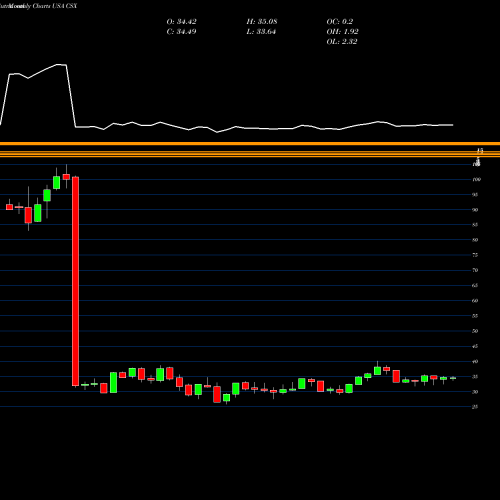Click the 'OC: 0.2' reading
This screenshot has height=500, width=500.
click(x=339, y=22)
